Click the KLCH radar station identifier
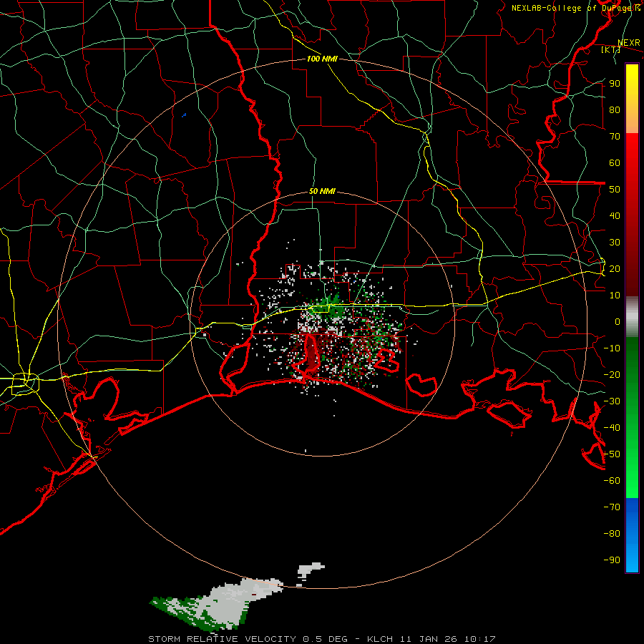The image size is (644, 644). pos(379,639)
